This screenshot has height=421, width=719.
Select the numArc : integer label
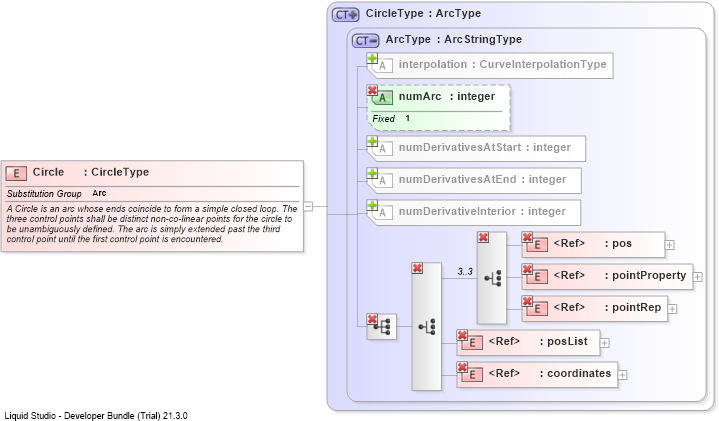tap(447, 96)
